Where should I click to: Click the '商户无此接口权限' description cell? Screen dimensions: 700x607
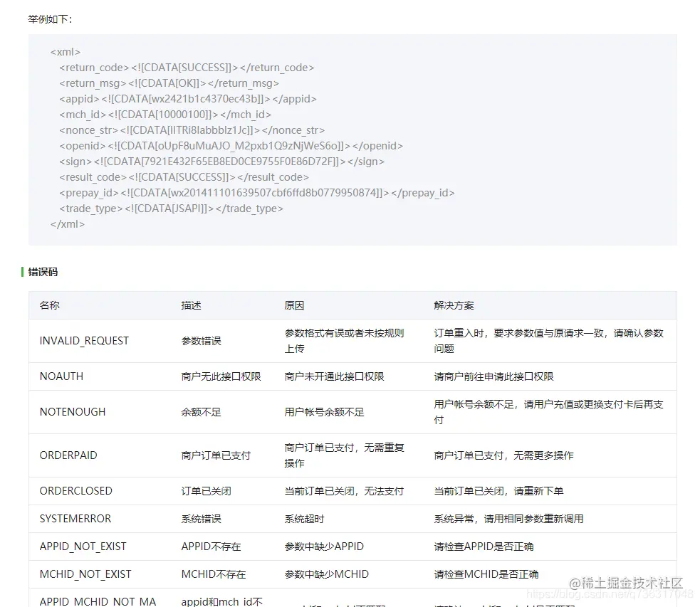click(x=221, y=376)
